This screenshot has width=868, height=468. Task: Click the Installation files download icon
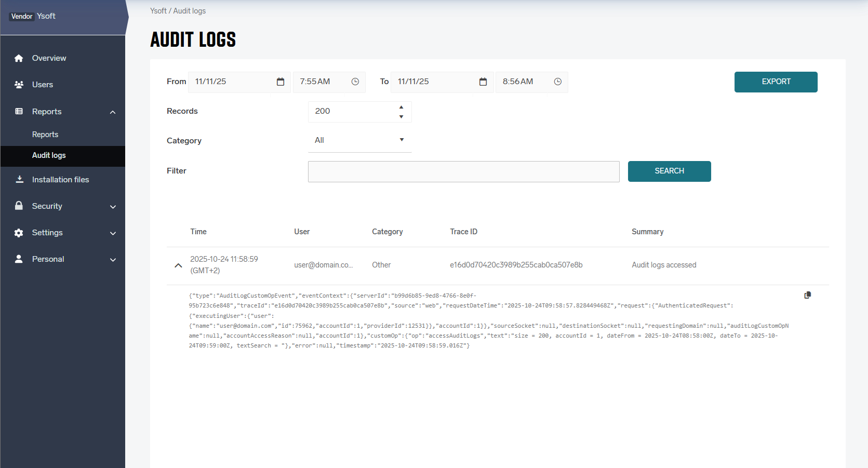tap(19, 180)
